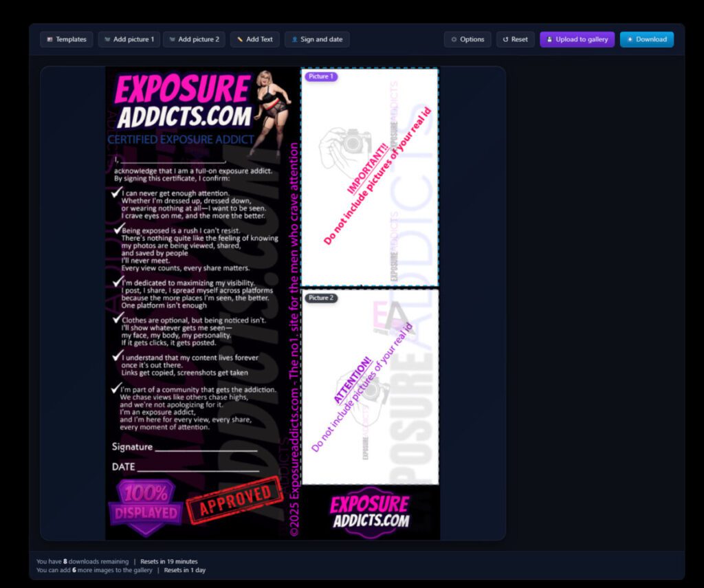Select the dark Picture 2 label tag
The image size is (704, 588).
[x=320, y=298]
